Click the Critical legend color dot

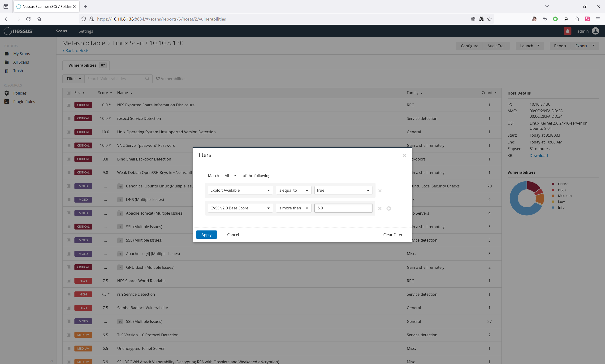553,184
